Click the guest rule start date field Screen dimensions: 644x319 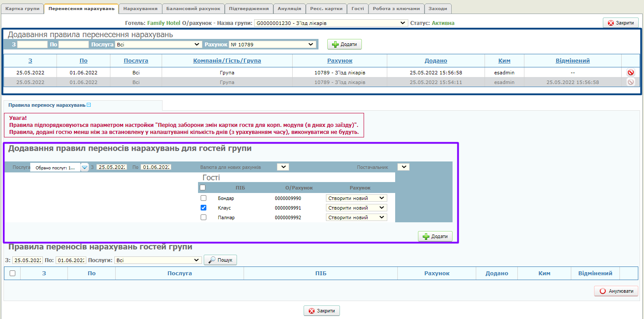[x=111, y=167]
